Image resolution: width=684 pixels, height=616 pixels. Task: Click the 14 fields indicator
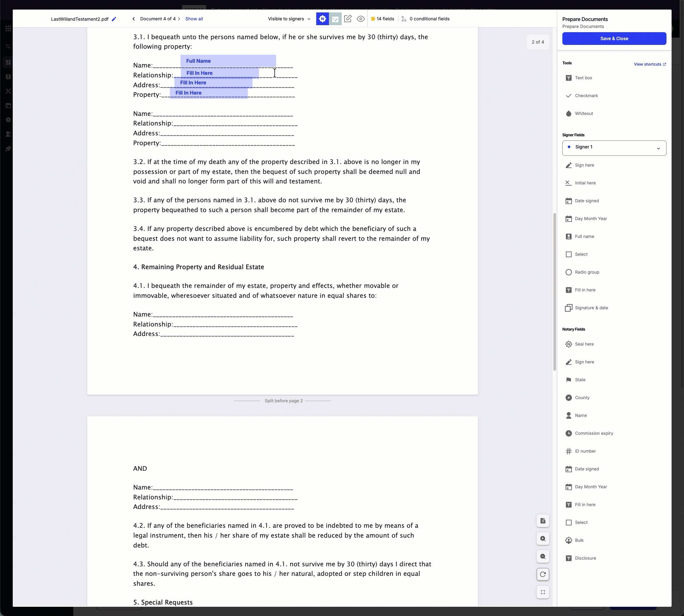click(x=382, y=19)
